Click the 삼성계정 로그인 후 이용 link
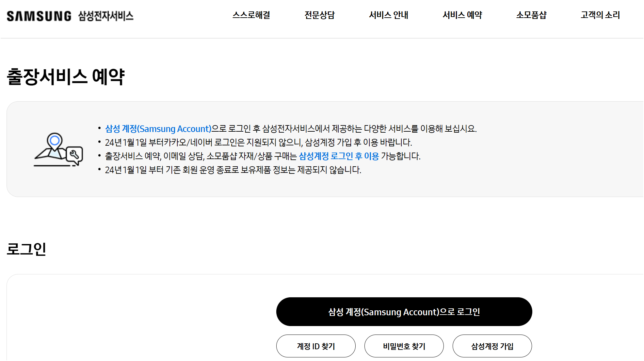The width and height of the screenshot is (644, 361). 339,156
